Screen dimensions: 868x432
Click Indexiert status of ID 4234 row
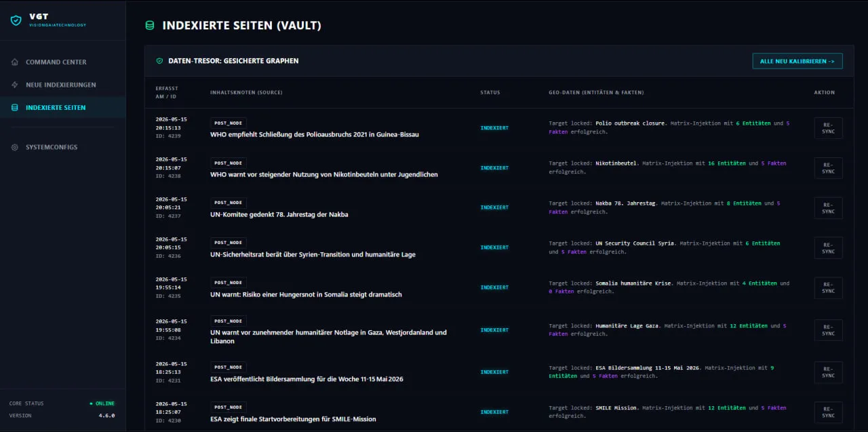[494, 330]
